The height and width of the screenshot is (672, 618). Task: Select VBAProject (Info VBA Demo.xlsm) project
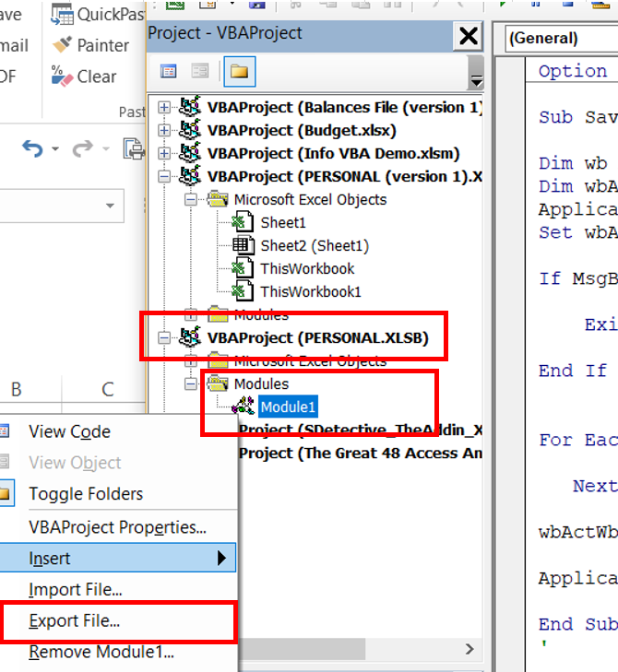point(333,153)
